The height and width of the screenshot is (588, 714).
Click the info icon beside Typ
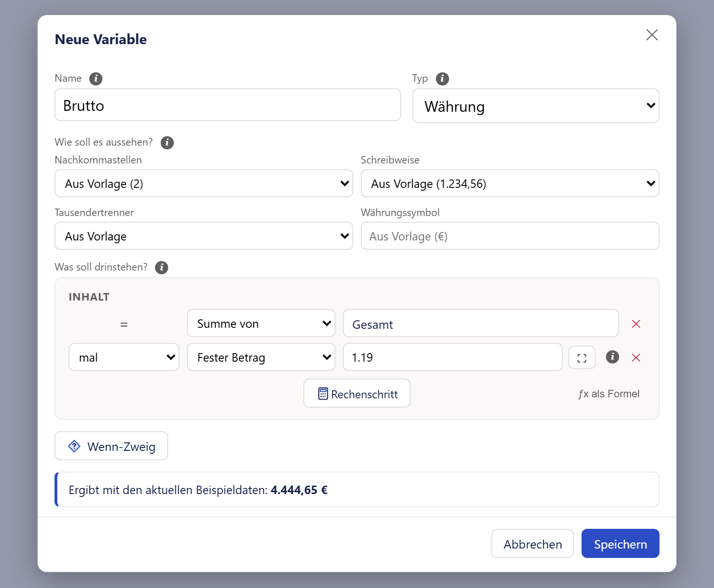click(442, 78)
